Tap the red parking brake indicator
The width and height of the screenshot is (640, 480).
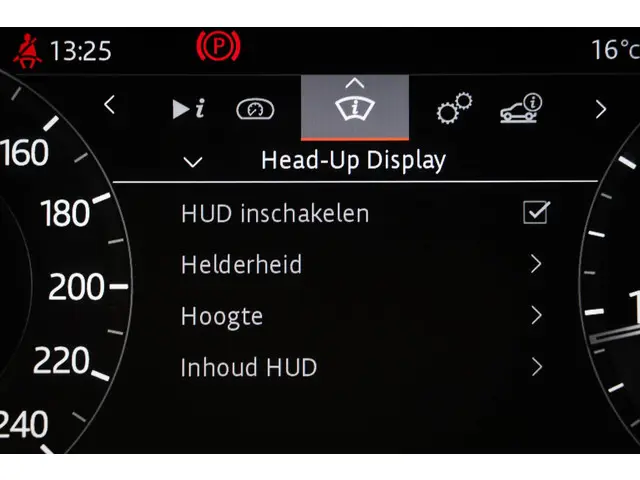pos(218,46)
